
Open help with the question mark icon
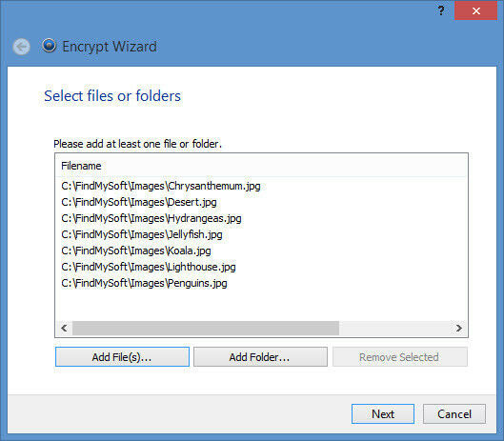pos(441,10)
